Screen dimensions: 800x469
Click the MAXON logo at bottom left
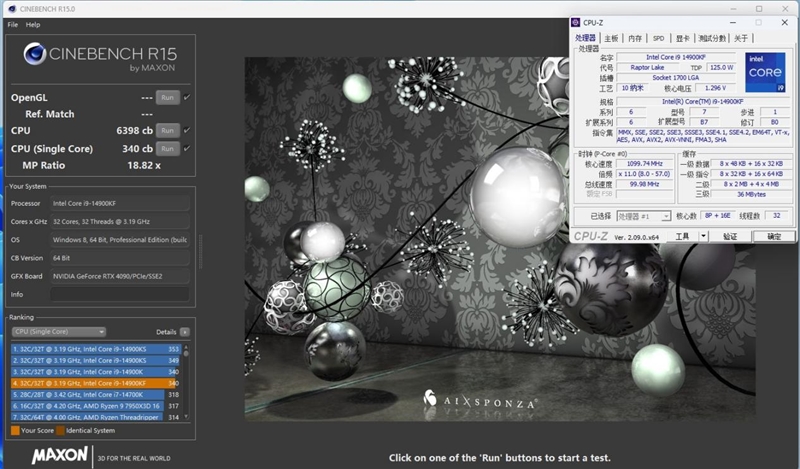[x=59, y=455]
